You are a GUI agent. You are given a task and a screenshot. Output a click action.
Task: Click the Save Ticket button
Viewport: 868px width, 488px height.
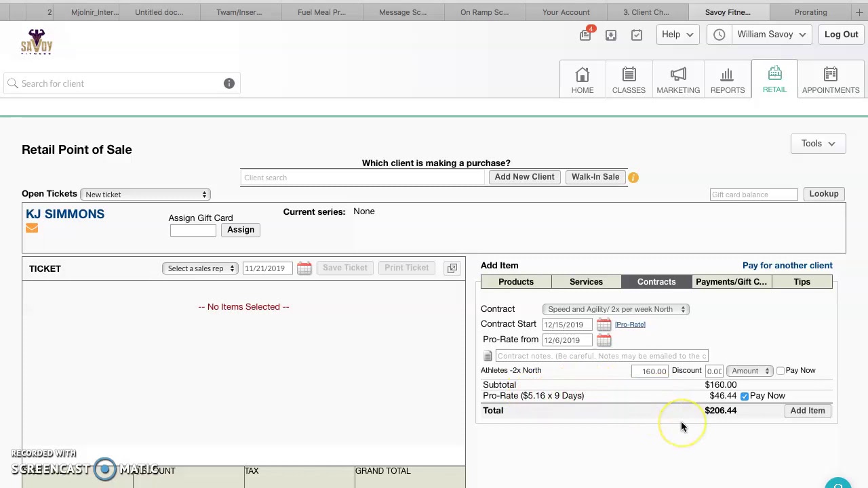click(345, 268)
